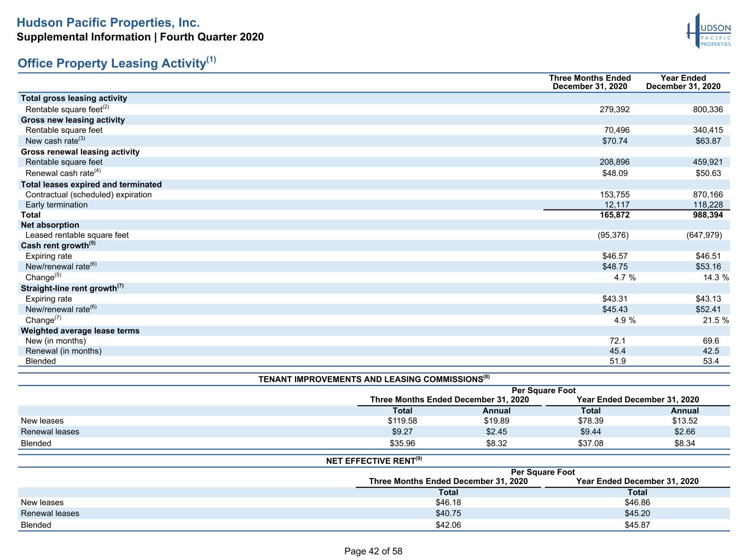Click the value 153,755
The image size is (747, 560).
click(x=615, y=195)
